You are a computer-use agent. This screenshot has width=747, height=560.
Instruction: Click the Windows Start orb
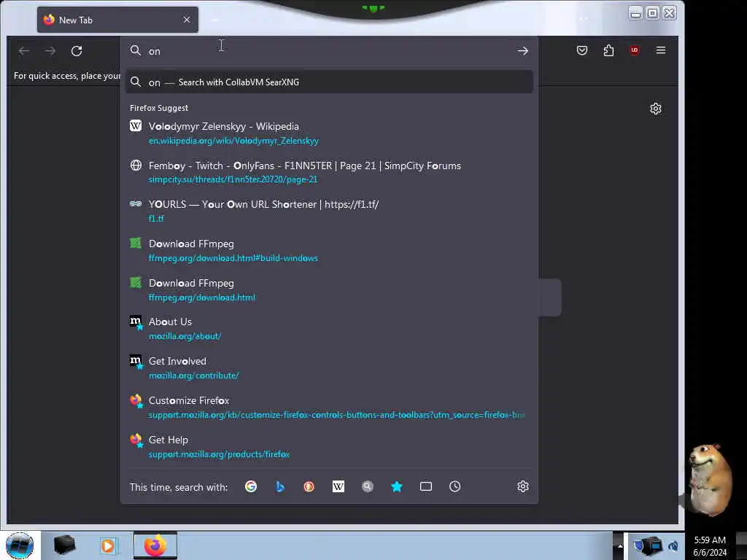pyautogui.click(x=20, y=545)
